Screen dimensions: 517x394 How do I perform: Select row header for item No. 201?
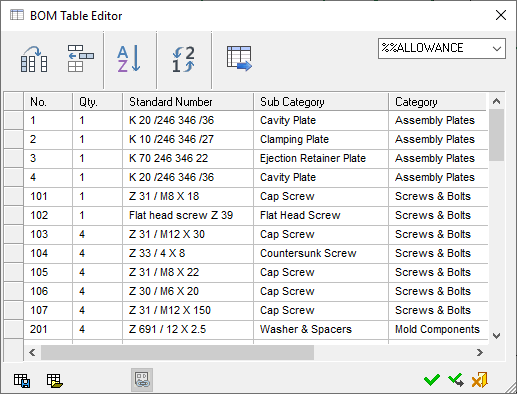tap(14, 329)
